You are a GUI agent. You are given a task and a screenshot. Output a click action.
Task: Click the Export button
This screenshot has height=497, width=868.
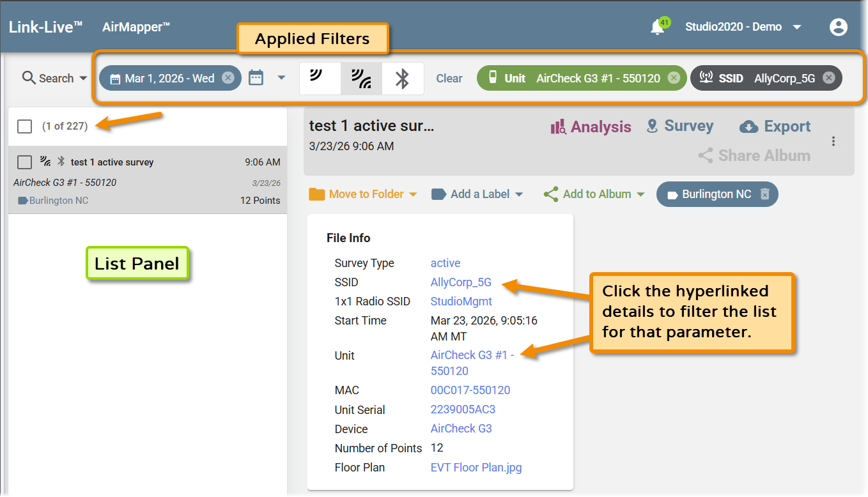click(775, 126)
